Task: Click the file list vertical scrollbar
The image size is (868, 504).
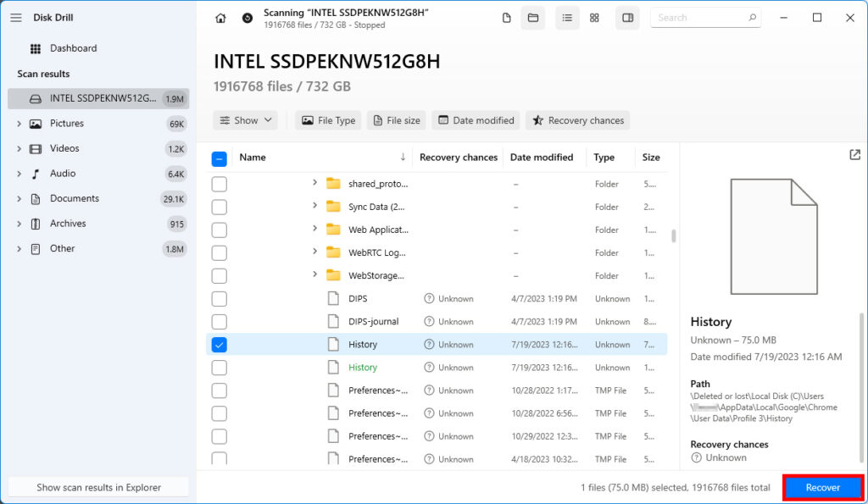Action: (674, 236)
